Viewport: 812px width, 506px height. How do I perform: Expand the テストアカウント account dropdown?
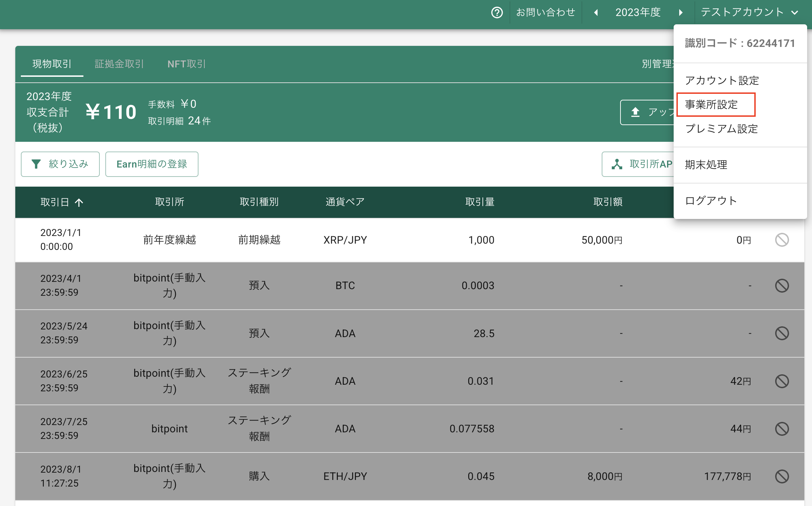click(x=749, y=13)
